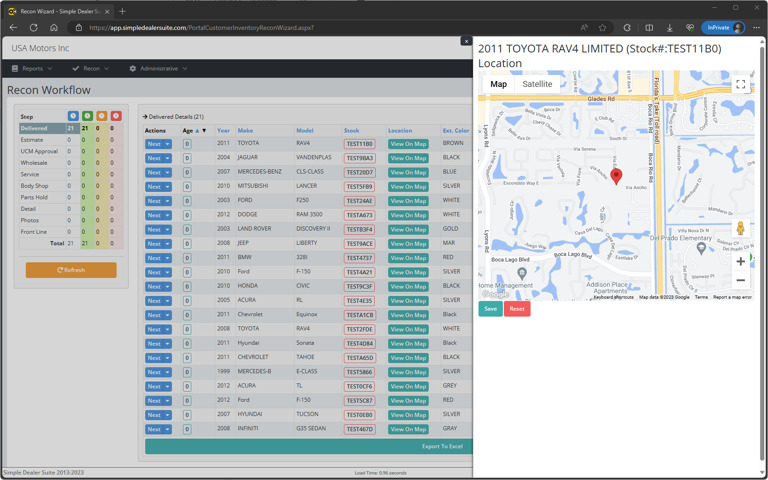Zoom out on the map

click(741, 281)
